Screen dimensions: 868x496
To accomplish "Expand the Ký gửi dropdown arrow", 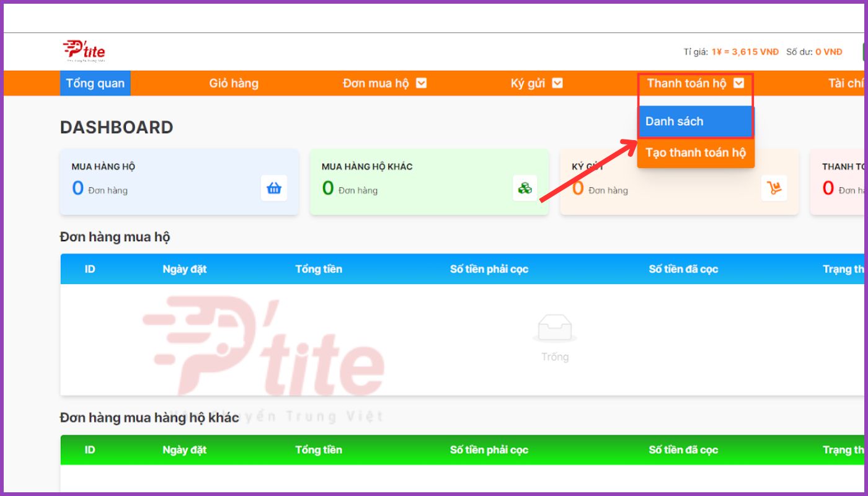I will [x=557, y=83].
